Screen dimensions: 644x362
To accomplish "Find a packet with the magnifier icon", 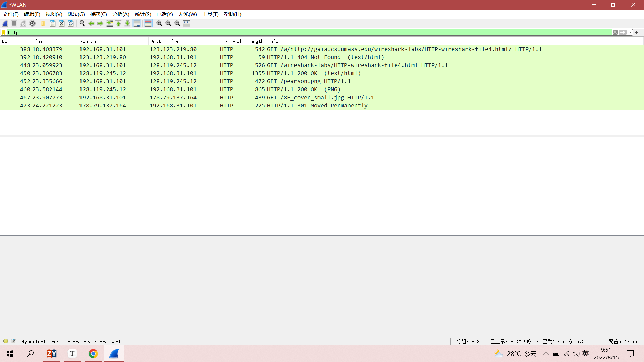I will point(82,23).
